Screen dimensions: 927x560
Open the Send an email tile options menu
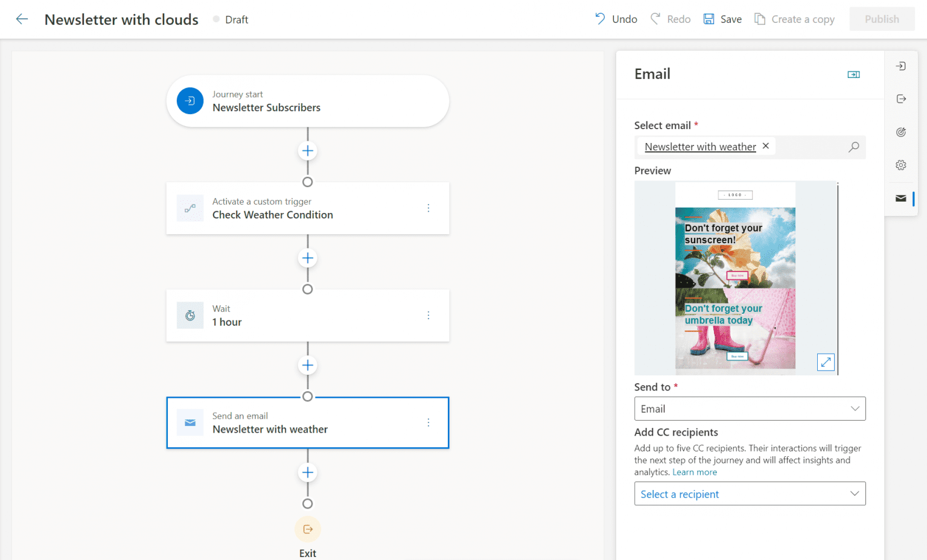[428, 422]
